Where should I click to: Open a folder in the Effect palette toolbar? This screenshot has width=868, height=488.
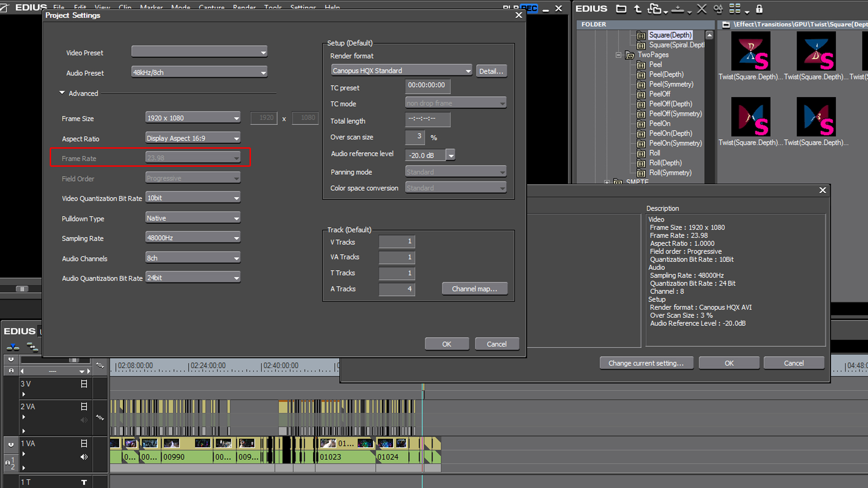(x=621, y=9)
